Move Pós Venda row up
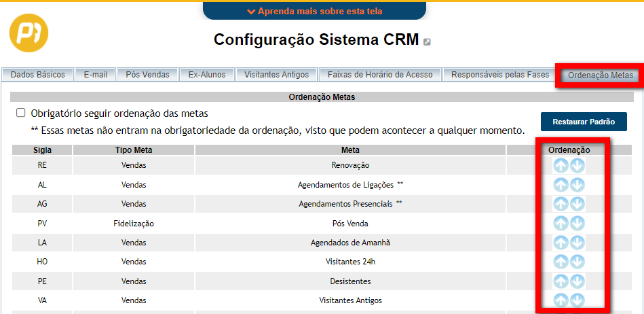Image resolution: width=644 pixels, height=314 pixels. pyautogui.click(x=561, y=223)
